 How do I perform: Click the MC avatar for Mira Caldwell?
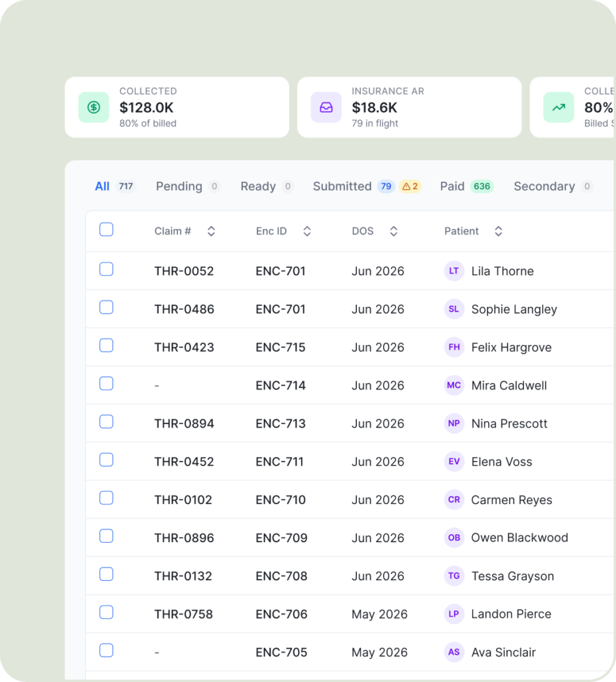(x=454, y=386)
